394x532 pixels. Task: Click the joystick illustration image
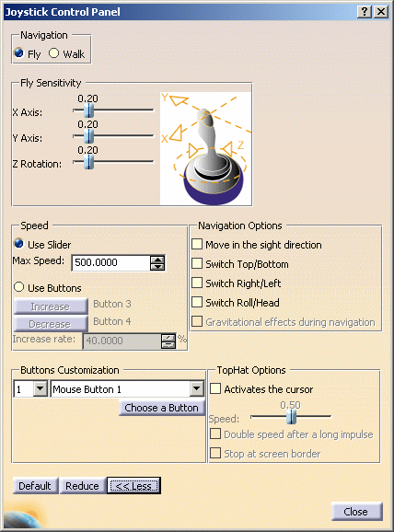point(205,148)
